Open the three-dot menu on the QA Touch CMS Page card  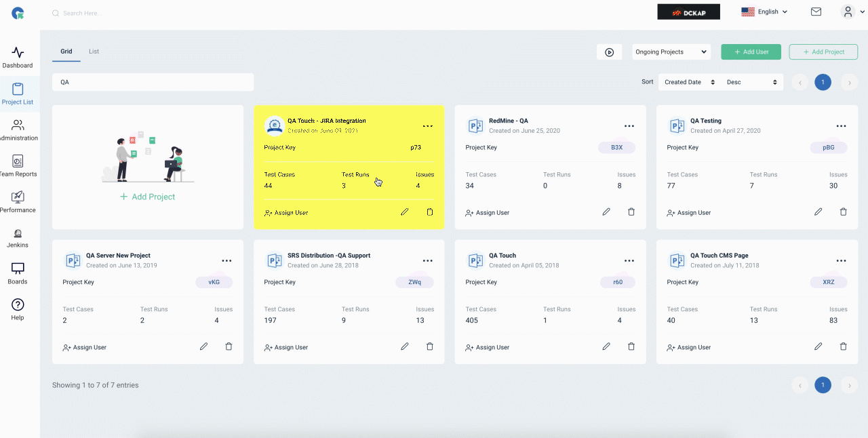[x=841, y=260]
